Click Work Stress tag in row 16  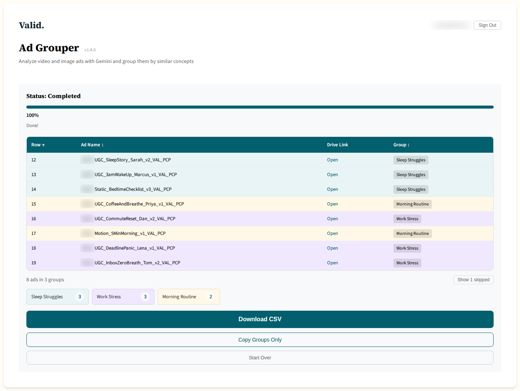[x=407, y=219]
